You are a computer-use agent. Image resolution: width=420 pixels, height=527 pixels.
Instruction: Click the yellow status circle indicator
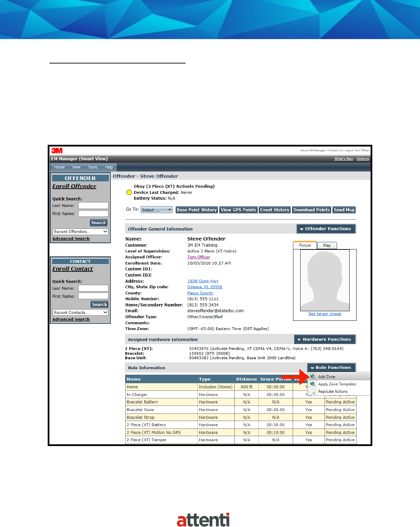[129, 192]
